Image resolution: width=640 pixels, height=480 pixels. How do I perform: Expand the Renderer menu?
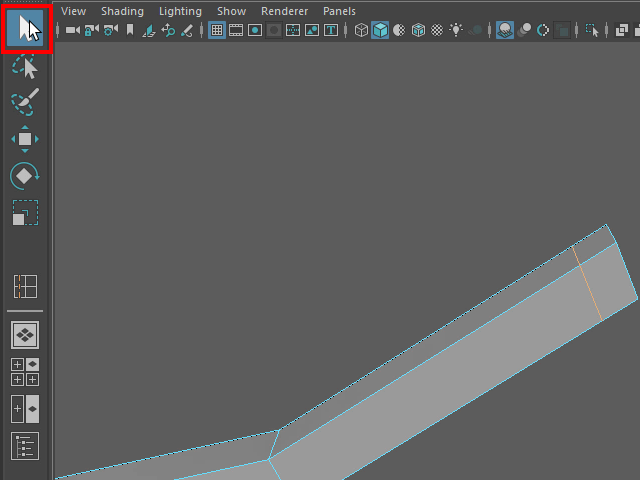point(284,11)
